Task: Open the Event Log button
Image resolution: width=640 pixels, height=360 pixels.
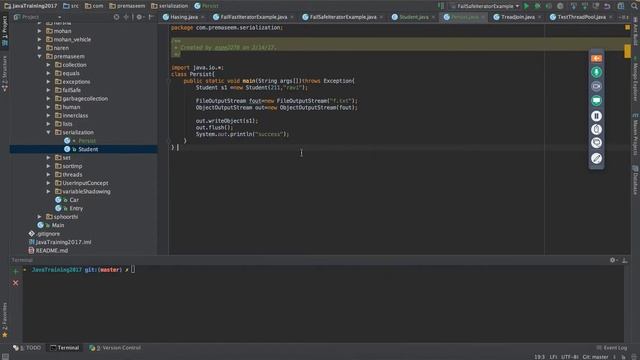Action: point(611,348)
